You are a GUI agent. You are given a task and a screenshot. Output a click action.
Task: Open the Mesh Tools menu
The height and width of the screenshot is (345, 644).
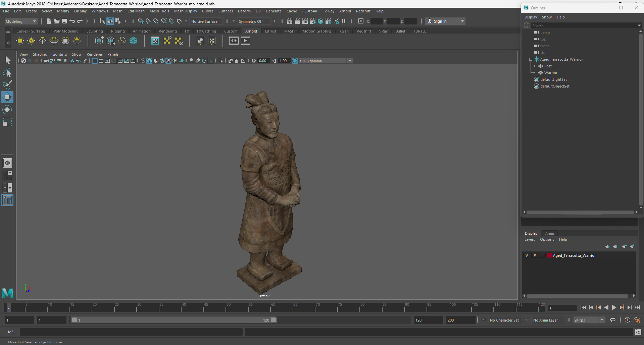tap(159, 11)
